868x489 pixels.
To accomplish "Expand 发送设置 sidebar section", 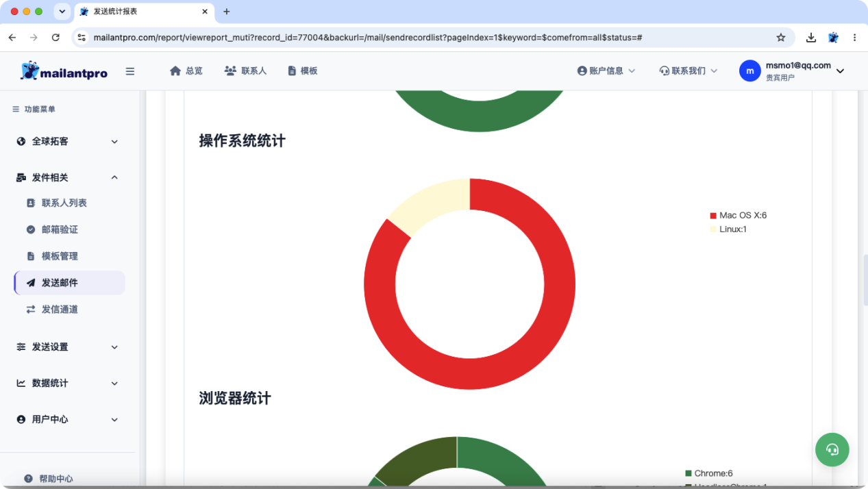I will 67,347.
